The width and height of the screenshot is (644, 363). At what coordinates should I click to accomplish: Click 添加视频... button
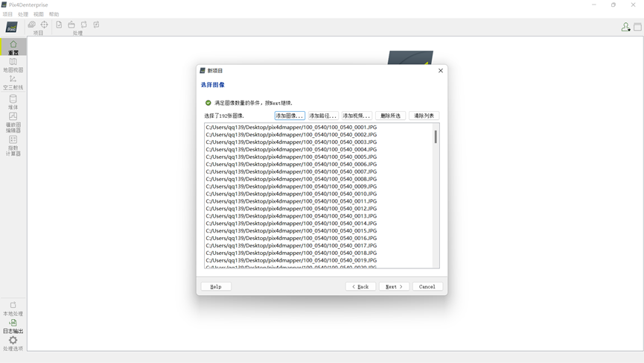tap(357, 116)
